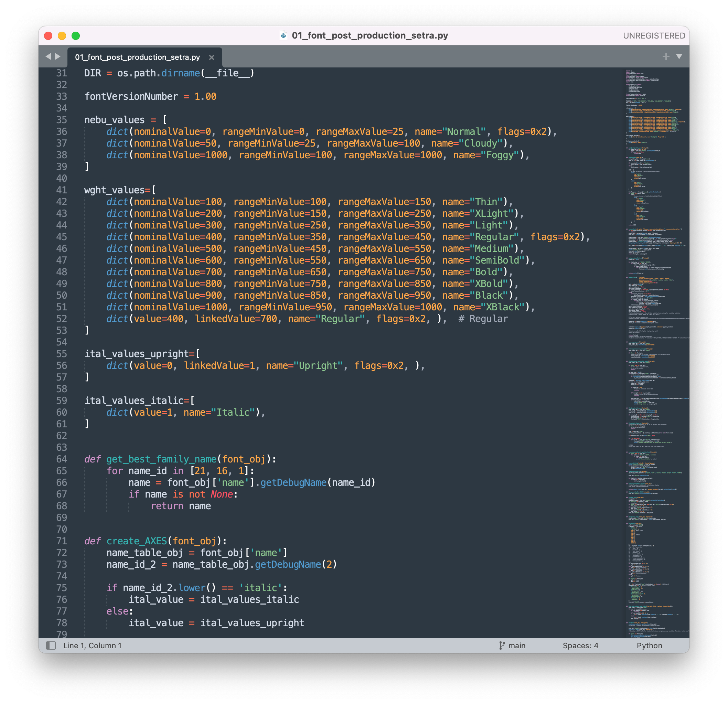Open the tab list dropdown triangle
The height and width of the screenshot is (704, 728).
click(x=679, y=56)
